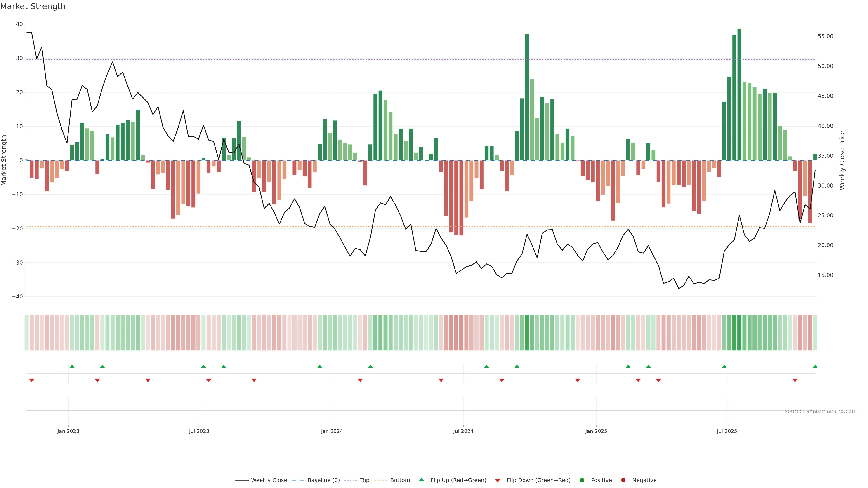This screenshot has height=488, width=868.
Task: Click Flip Down red triangle legend icon
Action: click(x=497, y=480)
